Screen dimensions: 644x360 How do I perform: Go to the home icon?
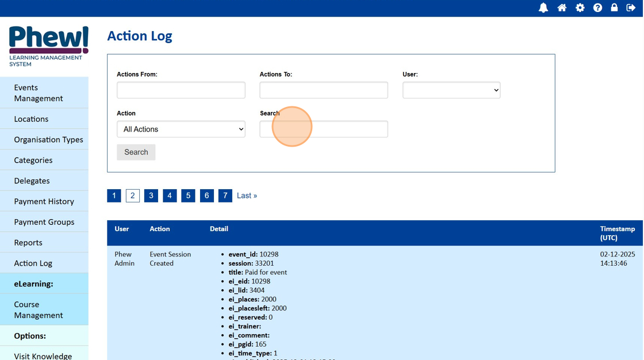pos(562,8)
